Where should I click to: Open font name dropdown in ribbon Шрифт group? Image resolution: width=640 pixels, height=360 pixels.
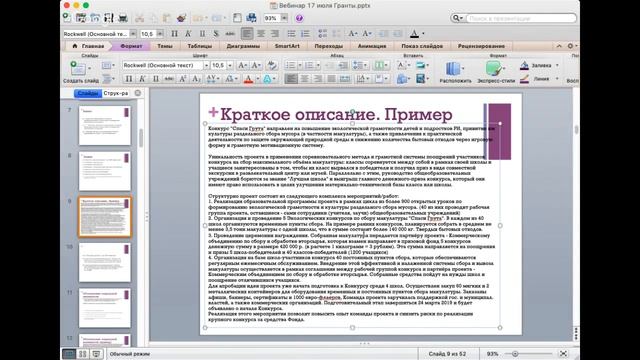click(x=206, y=65)
